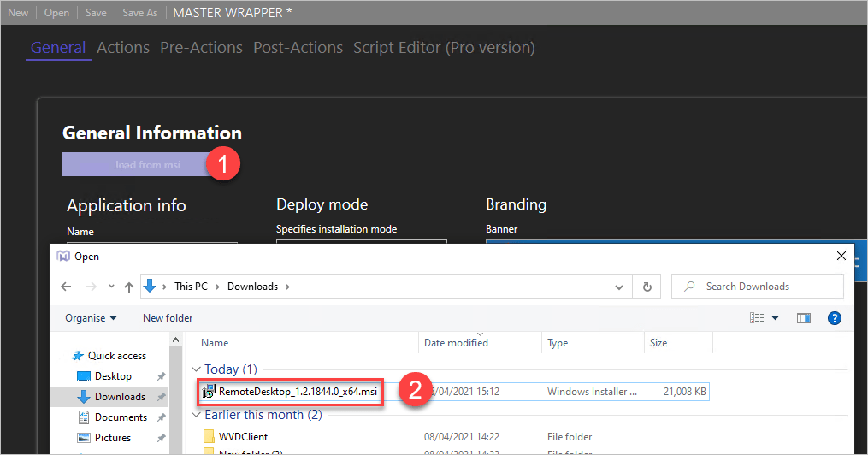Click 21,008 KB size cell
Screen dimensions: 868x455
pyautogui.click(x=685, y=392)
